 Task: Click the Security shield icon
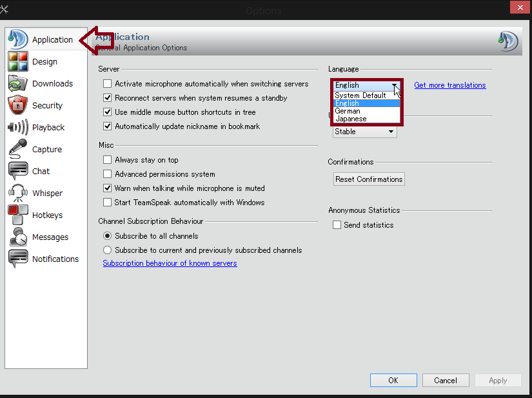click(17, 105)
